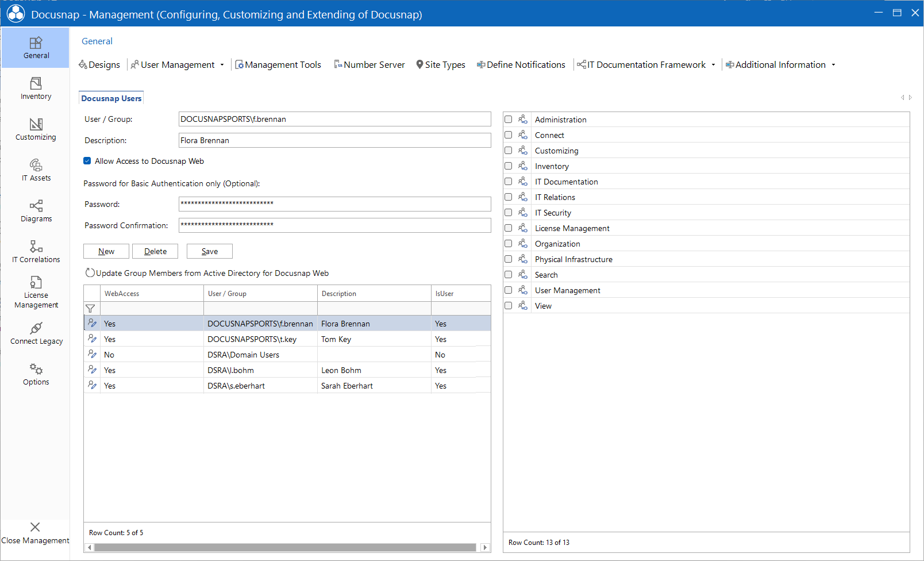Click horizontal scrollbar of users table
The height and width of the screenshot is (561, 924).
pos(285,547)
